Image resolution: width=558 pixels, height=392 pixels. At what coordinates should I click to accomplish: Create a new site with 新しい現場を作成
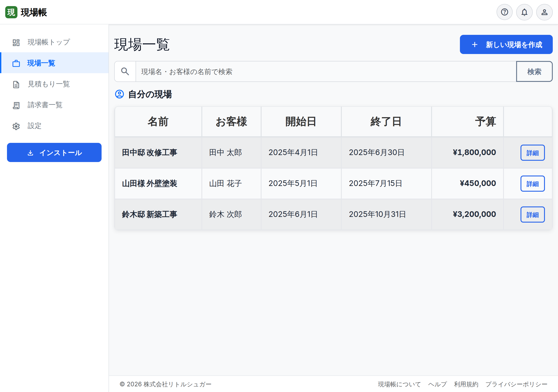click(506, 44)
